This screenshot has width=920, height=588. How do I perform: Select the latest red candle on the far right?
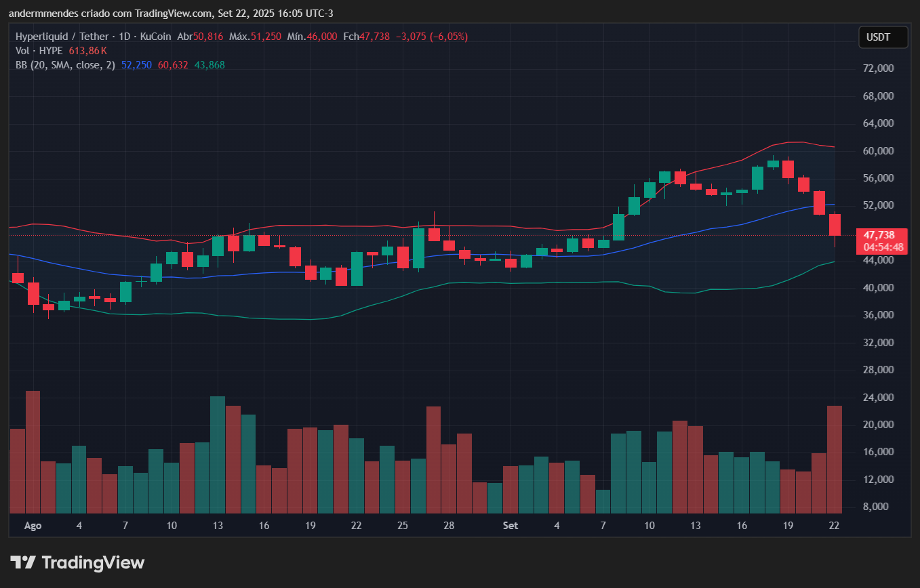point(835,225)
